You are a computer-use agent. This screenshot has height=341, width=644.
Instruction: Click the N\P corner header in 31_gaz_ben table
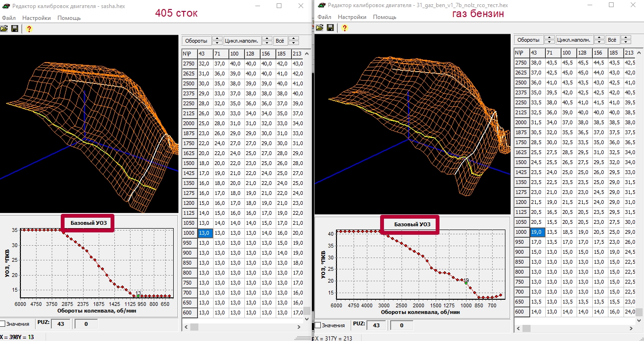click(x=522, y=53)
